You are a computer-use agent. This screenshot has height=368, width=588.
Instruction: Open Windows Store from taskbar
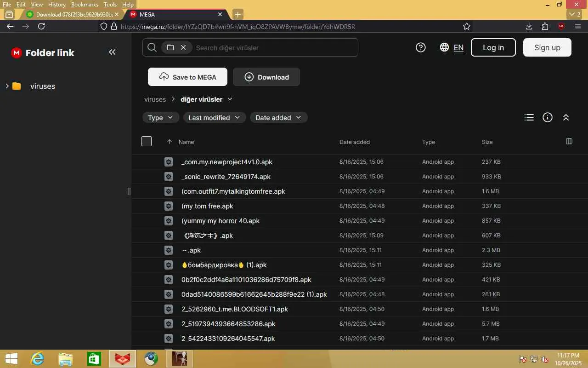tap(94, 359)
